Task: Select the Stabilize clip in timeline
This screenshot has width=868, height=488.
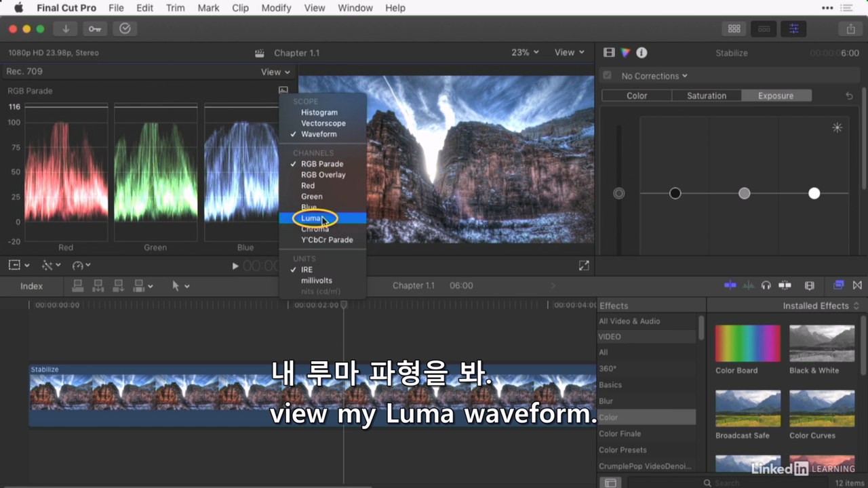Action: pyautogui.click(x=312, y=395)
